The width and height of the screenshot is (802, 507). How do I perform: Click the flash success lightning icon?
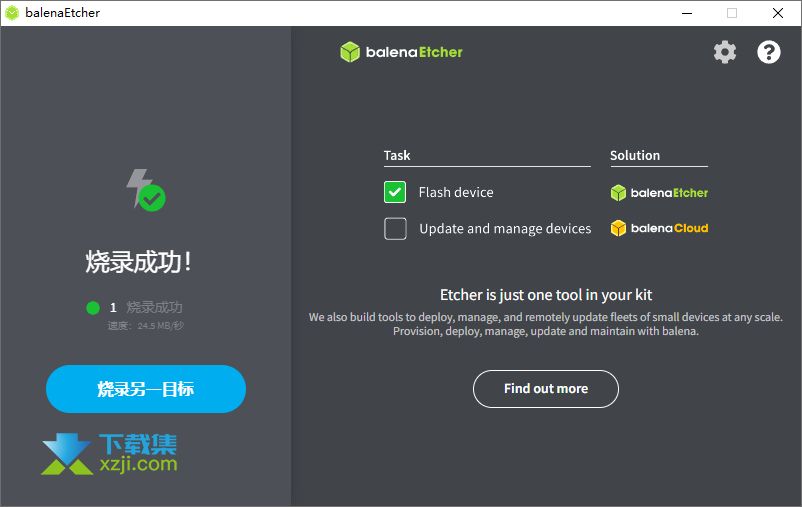pyautogui.click(x=146, y=190)
